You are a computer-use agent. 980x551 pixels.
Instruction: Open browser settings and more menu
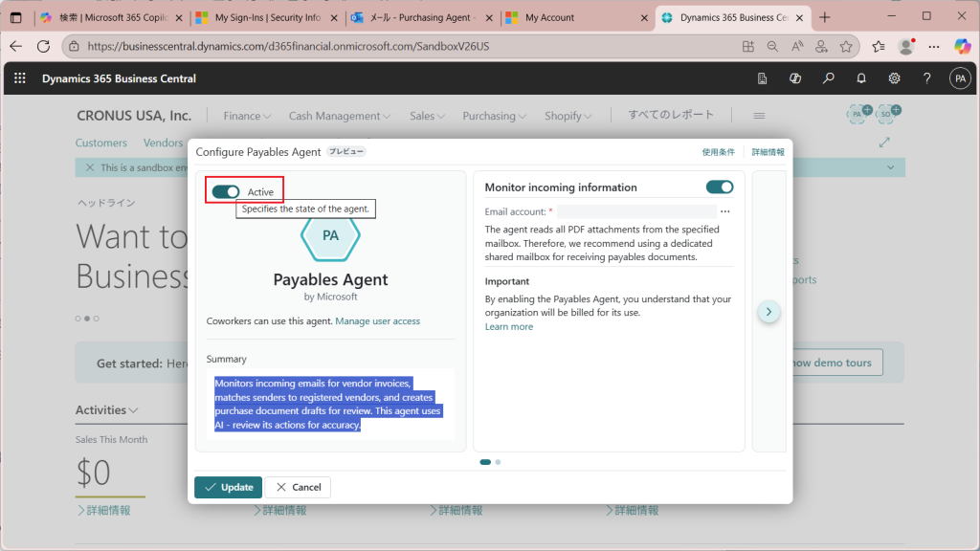point(934,46)
